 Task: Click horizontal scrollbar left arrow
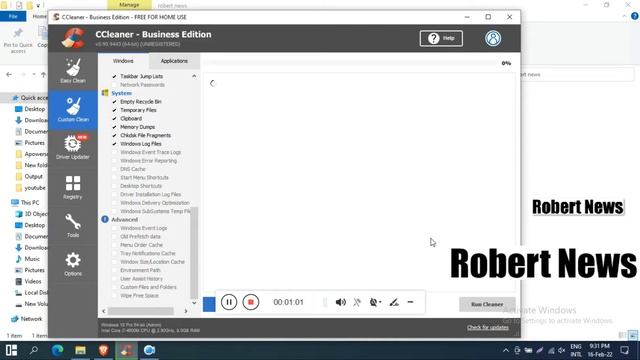coord(104,311)
